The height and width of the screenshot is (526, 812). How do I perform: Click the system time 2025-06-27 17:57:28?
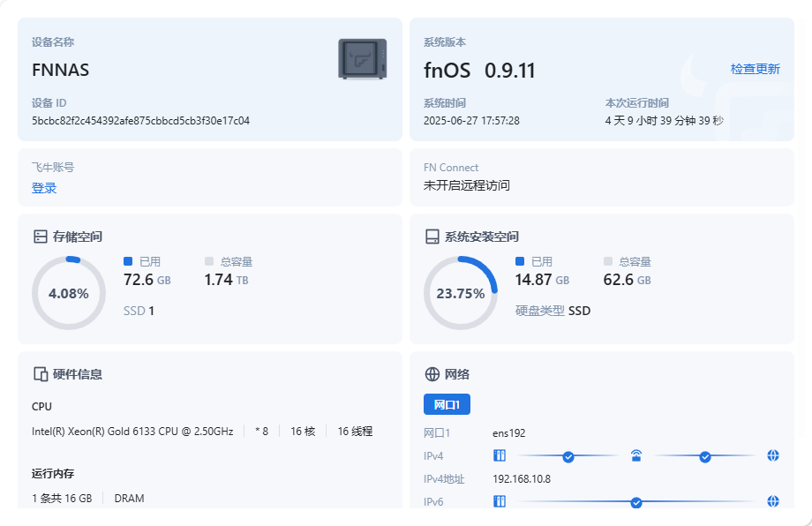[x=471, y=121]
